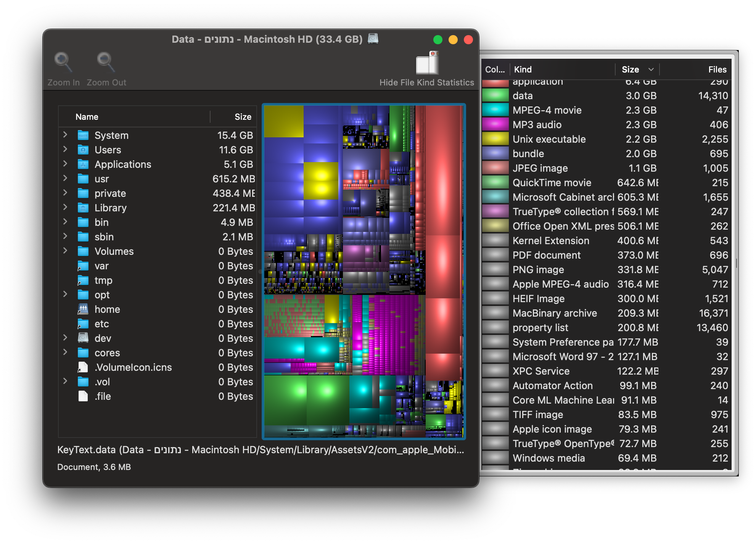Click Hide File Kind Statistics drawer icon
Image resolution: width=756 pixels, height=544 pixels.
[427, 63]
